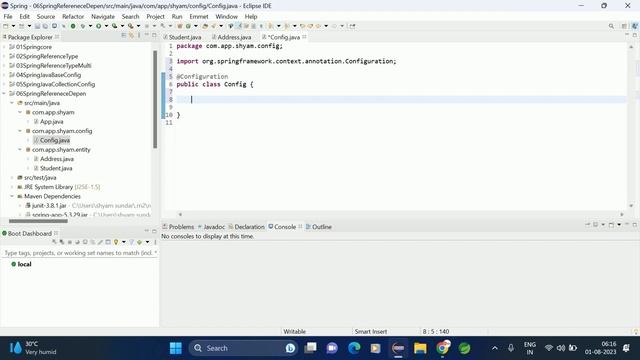The image size is (640, 360).
Task: Open the Navigate menu
Action: click(103, 16)
